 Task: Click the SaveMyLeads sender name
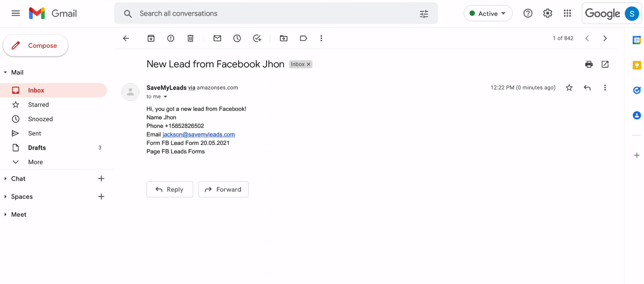click(167, 88)
